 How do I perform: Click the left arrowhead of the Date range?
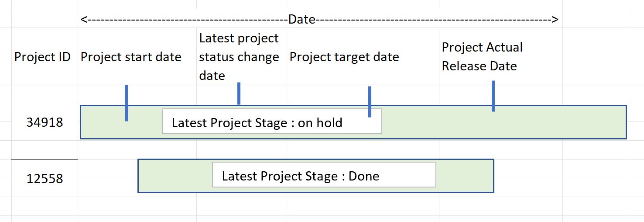coord(84,19)
